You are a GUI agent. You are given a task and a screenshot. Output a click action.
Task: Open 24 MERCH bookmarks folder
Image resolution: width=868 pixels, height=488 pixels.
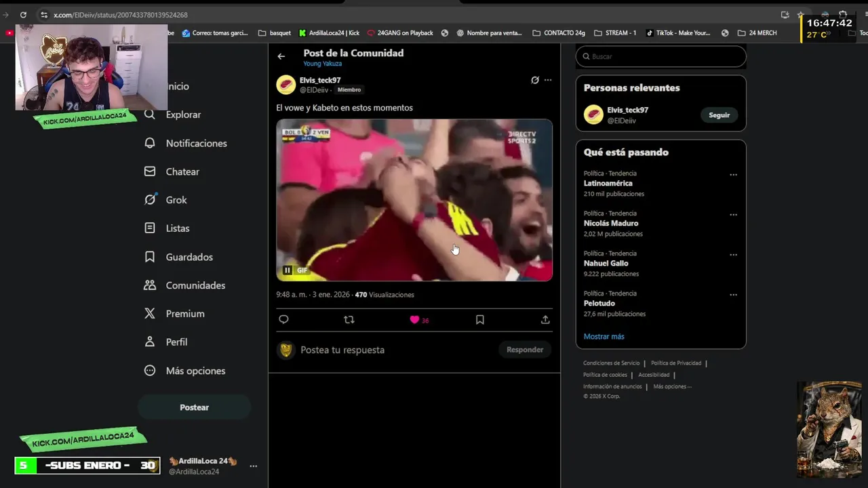click(x=757, y=33)
